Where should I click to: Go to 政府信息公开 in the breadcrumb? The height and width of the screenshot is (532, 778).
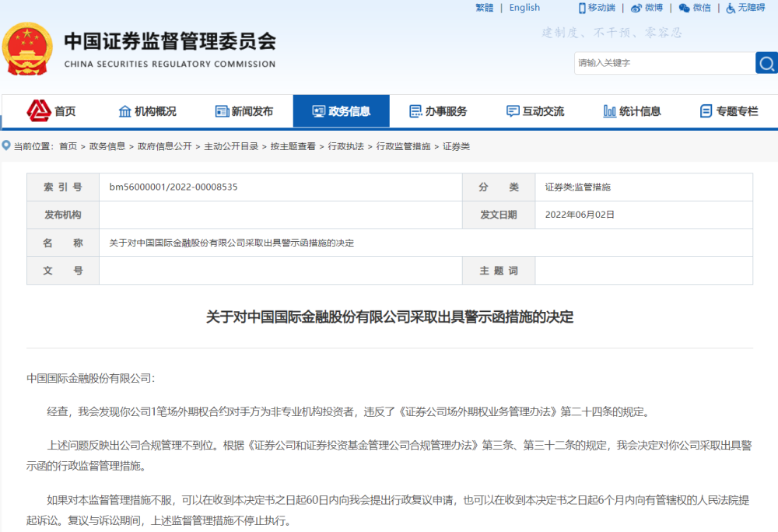pyautogui.click(x=165, y=146)
